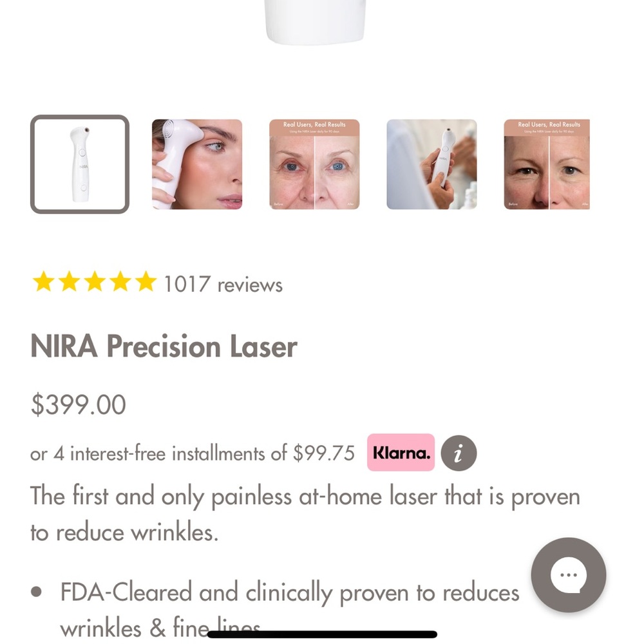Click the Klarna payment badge
This screenshot has height=644, width=644.
click(x=401, y=453)
